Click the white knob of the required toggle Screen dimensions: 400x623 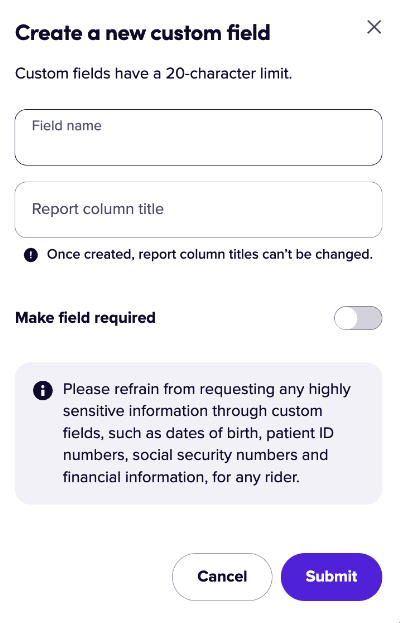coord(346,318)
